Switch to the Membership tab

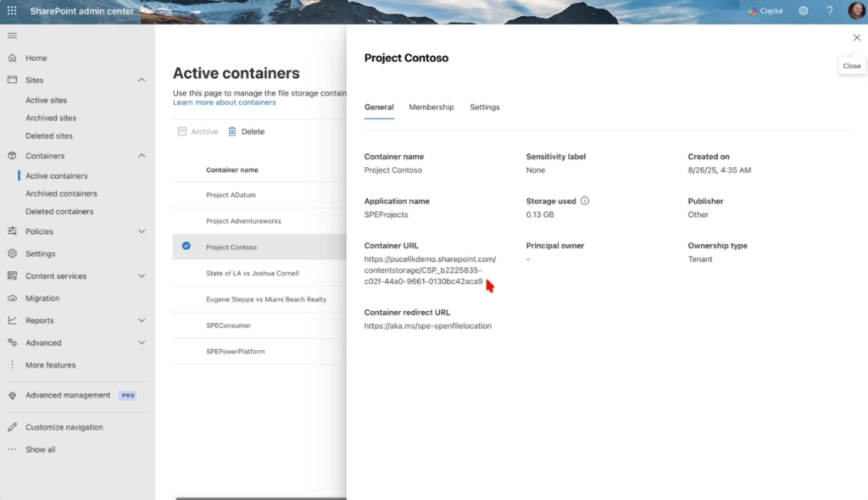(431, 107)
